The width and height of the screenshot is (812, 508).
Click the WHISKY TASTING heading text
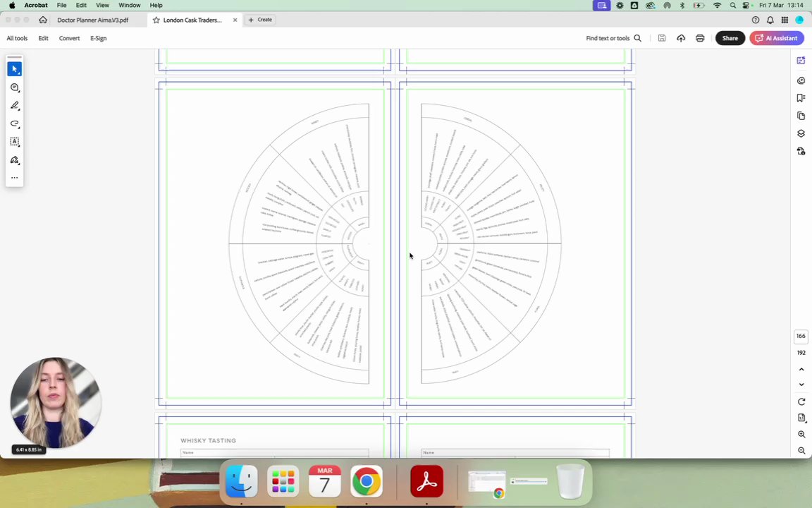208,440
